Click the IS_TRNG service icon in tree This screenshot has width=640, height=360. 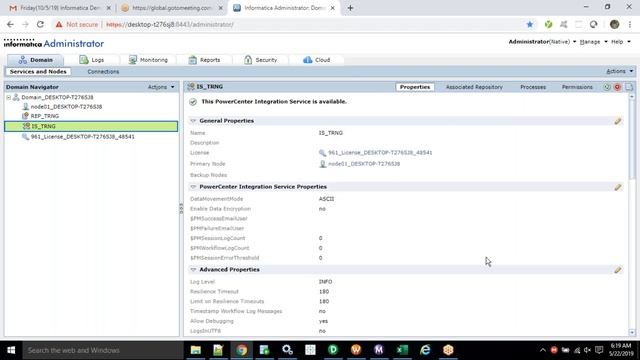pyautogui.click(x=26, y=126)
